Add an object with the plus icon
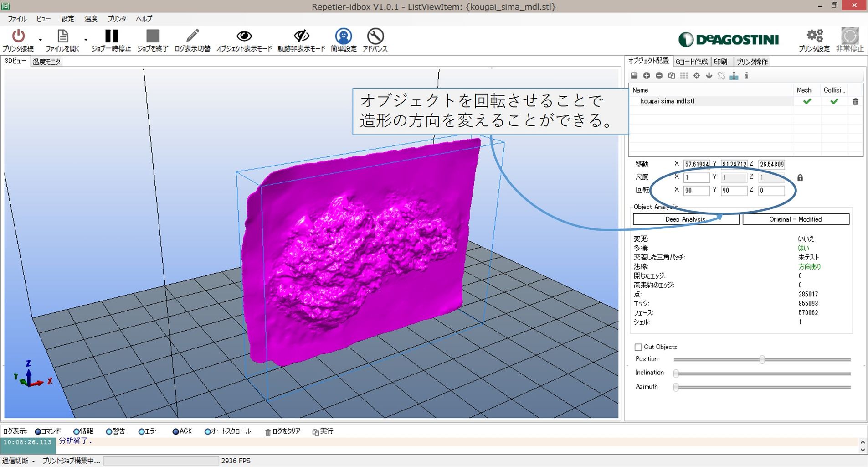Image resolution: width=868 pixels, height=467 pixels. (x=647, y=76)
